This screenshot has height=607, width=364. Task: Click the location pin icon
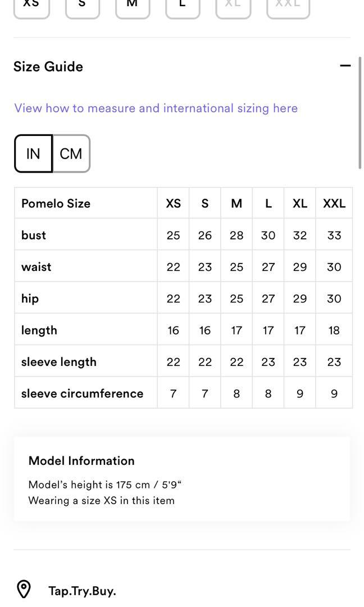click(24, 590)
